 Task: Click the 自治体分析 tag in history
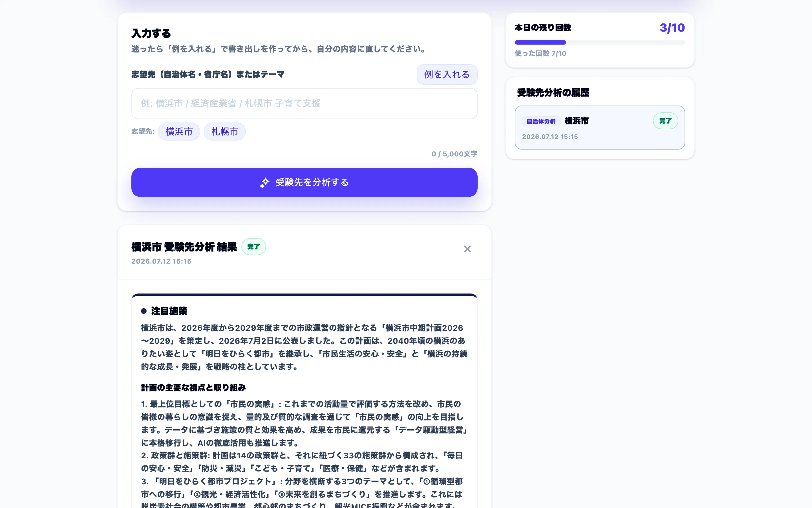[541, 121]
